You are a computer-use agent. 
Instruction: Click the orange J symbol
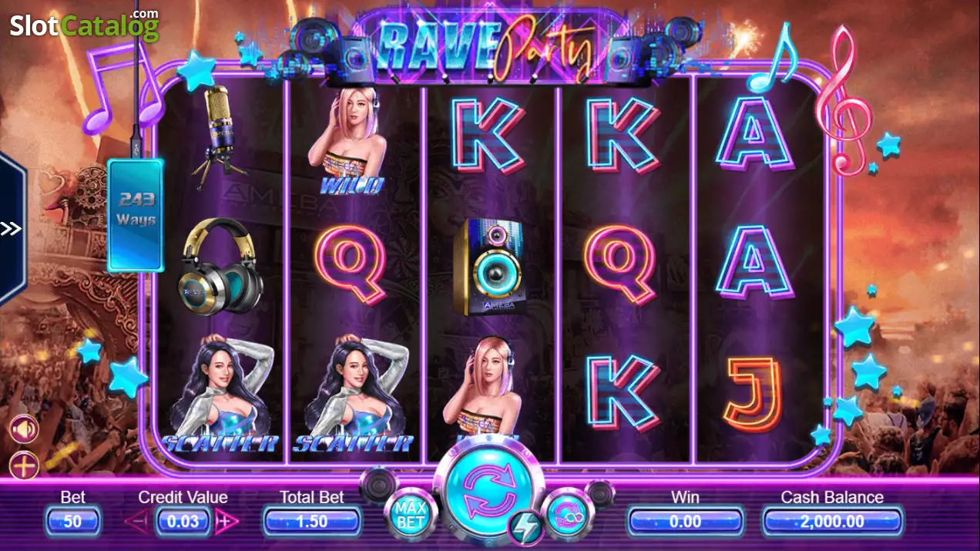pos(752,393)
